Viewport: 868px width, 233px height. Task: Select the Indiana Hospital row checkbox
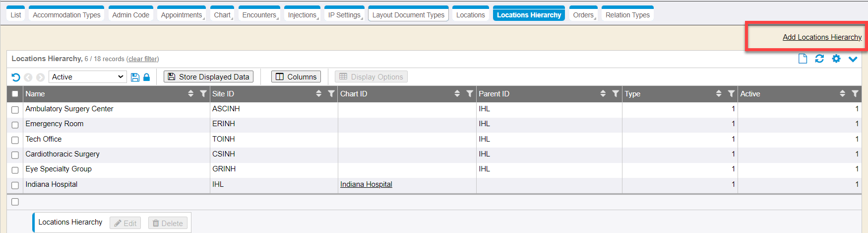pyautogui.click(x=15, y=185)
